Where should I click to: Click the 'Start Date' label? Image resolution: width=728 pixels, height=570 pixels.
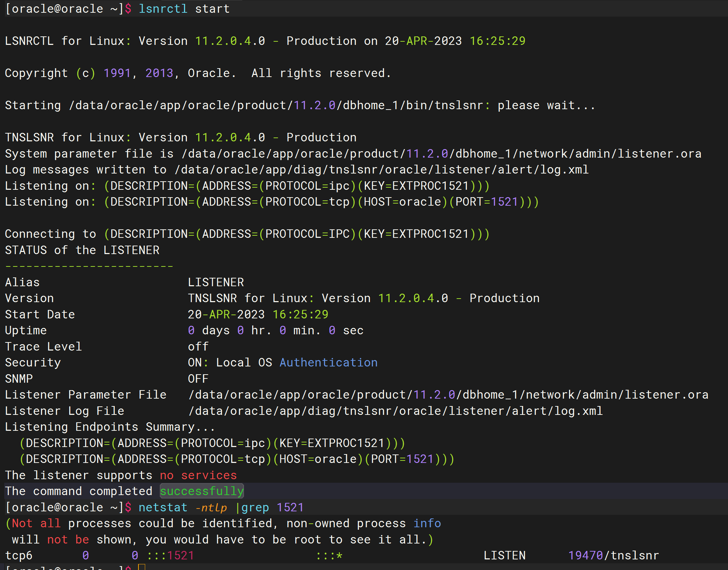tap(40, 315)
